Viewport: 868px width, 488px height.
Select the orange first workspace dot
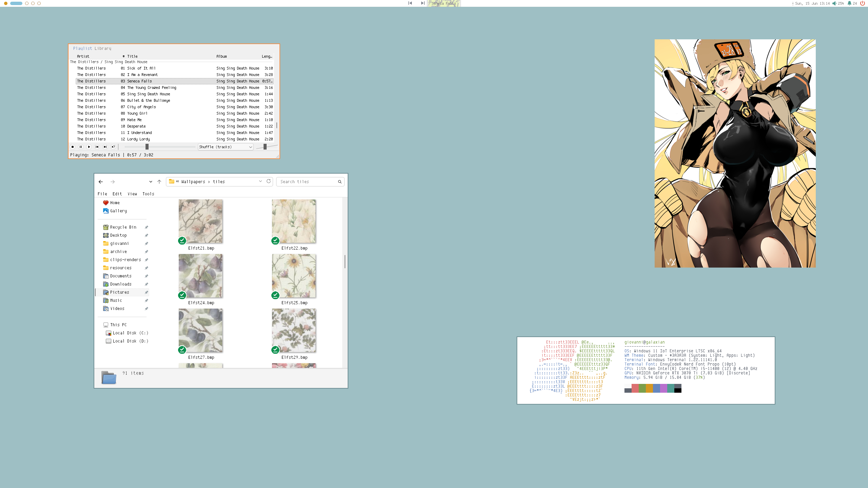(6, 3)
